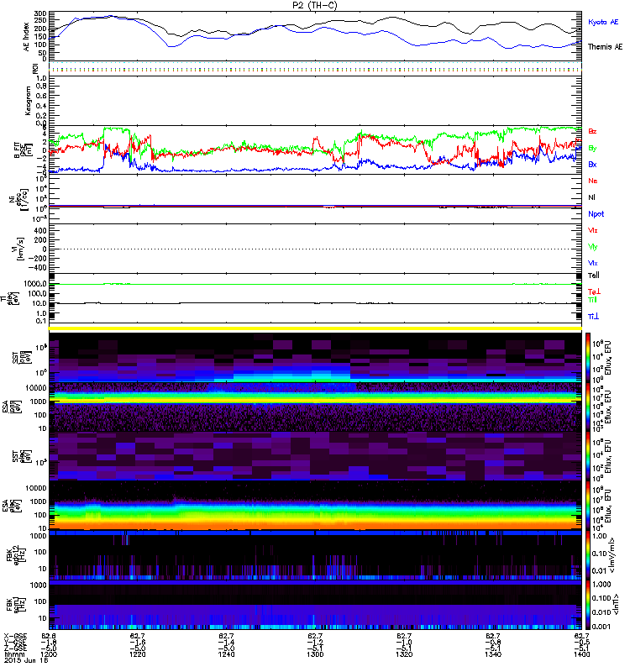
Task: Click the 1300 time tick label
Action: pyautogui.click(x=315, y=654)
